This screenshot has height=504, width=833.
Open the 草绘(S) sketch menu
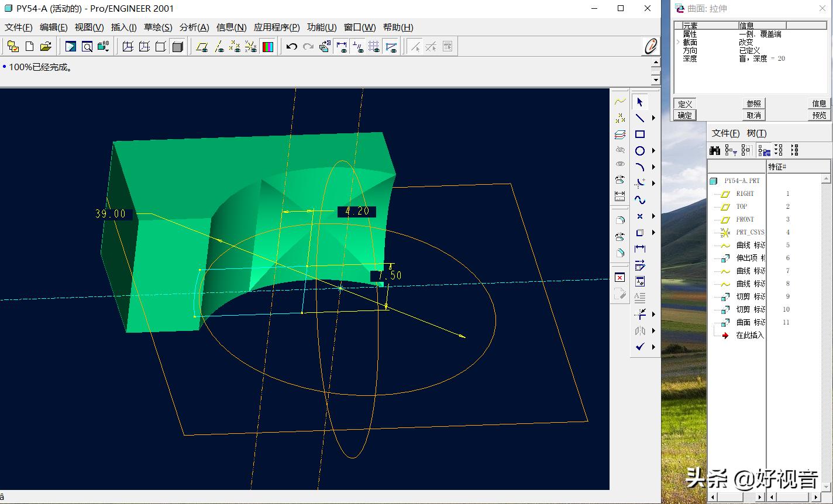click(x=158, y=27)
